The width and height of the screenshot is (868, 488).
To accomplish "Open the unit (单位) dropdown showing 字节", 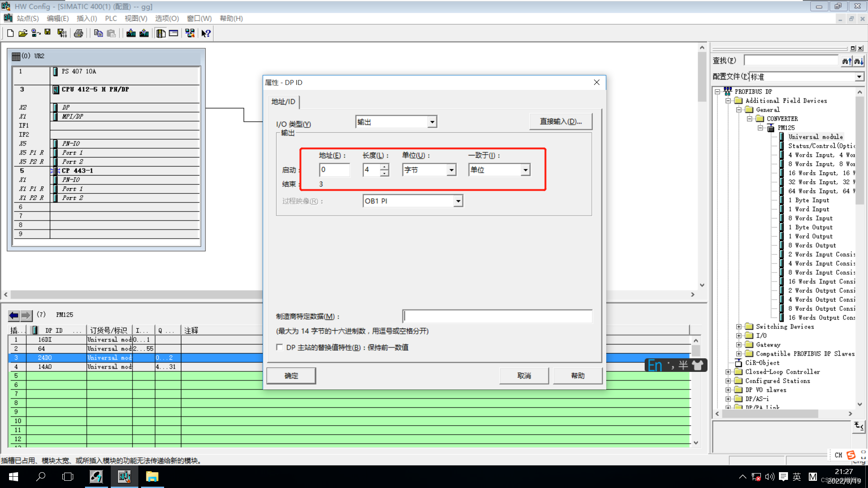I will pos(451,170).
